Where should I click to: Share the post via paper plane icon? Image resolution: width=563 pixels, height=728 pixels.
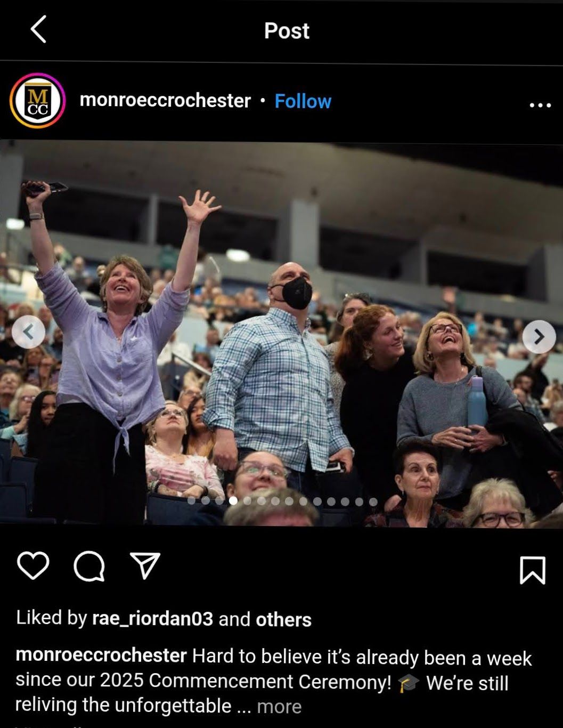tap(145, 565)
